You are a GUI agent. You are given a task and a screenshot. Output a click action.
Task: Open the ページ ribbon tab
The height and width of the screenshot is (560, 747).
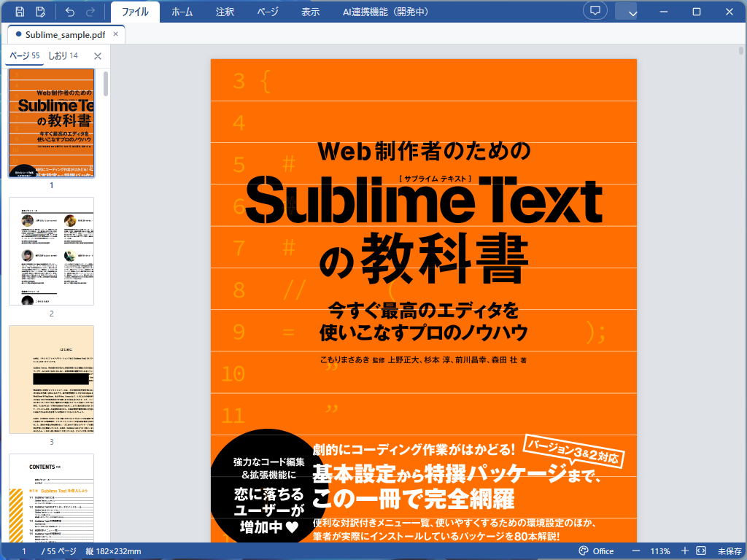click(268, 12)
